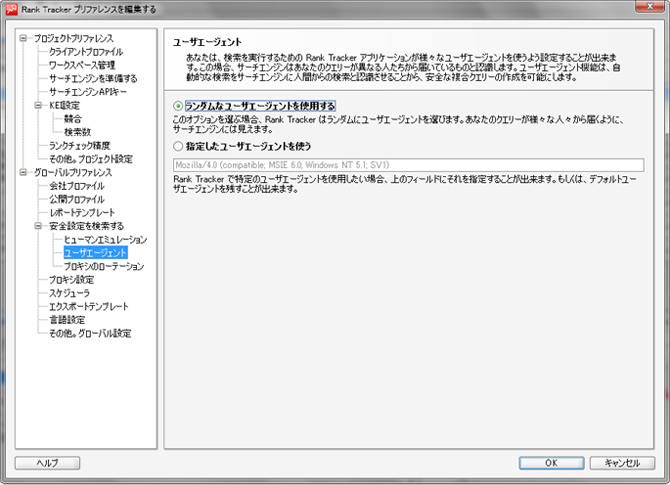Select サーチエンジンを準備する tree item
The image size is (670, 485).
(93, 79)
